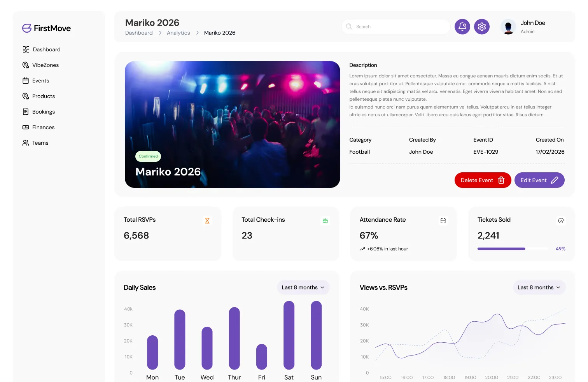Click the Dashboard grid icon in sidebar
588x382 pixels.
coord(26,49)
